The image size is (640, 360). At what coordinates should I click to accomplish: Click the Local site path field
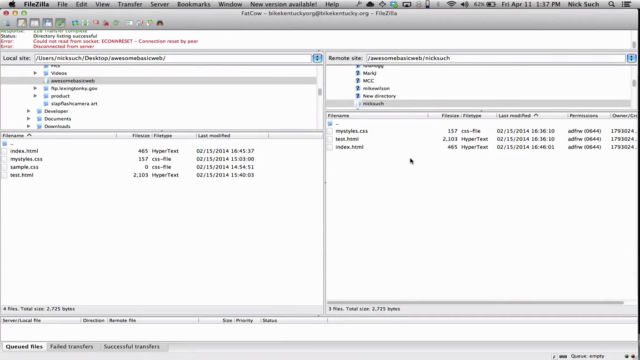(173, 58)
